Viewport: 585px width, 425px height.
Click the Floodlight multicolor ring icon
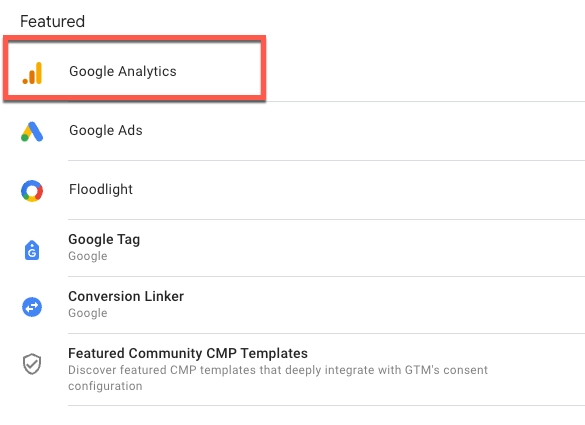coord(32,191)
